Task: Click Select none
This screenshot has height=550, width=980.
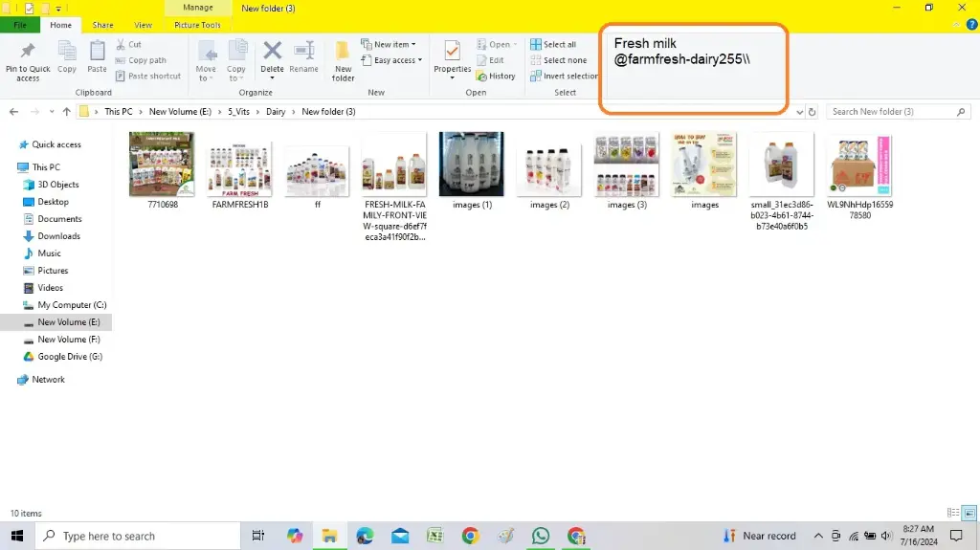Action: [x=559, y=60]
